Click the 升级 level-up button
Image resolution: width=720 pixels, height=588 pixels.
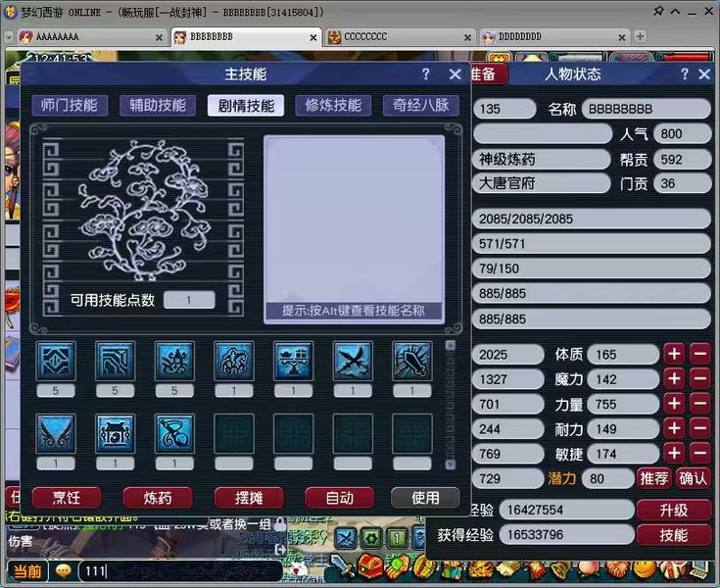[674, 510]
